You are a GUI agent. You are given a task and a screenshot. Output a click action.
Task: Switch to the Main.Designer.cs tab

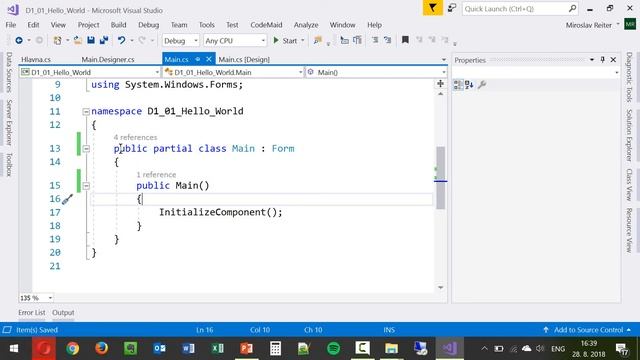pyautogui.click(x=108, y=60)
